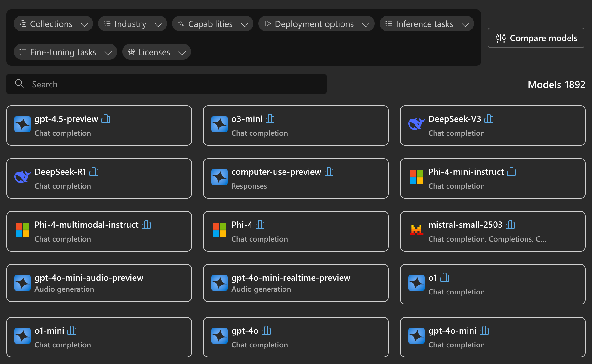Click the Azure OpenAI logo on gpt-4o-mini card
The width and height of the screenshot is (592, 364).
click(x=416, y=336)
